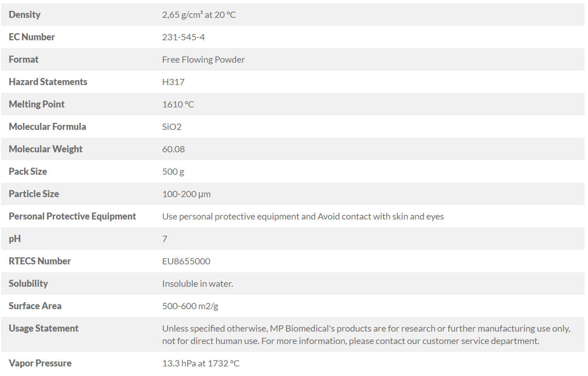
Task: Click the Usage Statement label
Action: point(43,328)
